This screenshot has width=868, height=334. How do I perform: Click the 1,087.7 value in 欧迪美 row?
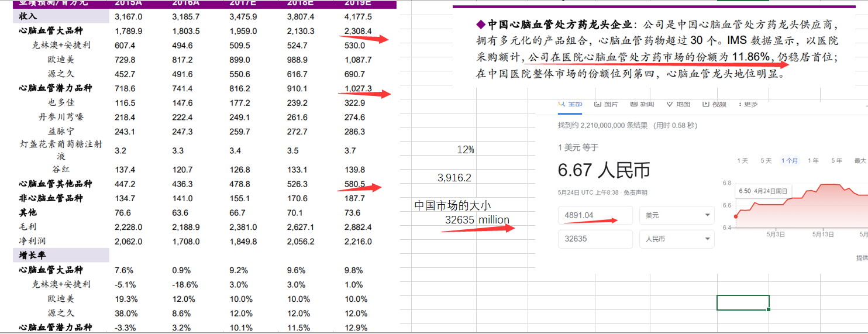[x=359, y=60]
